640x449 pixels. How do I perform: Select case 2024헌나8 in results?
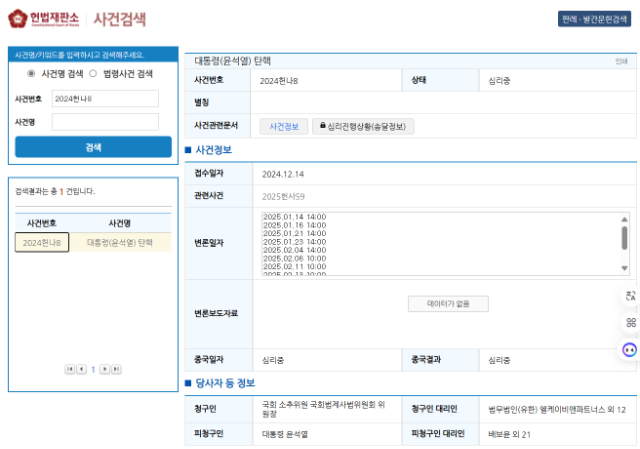(x=42, y=242)
